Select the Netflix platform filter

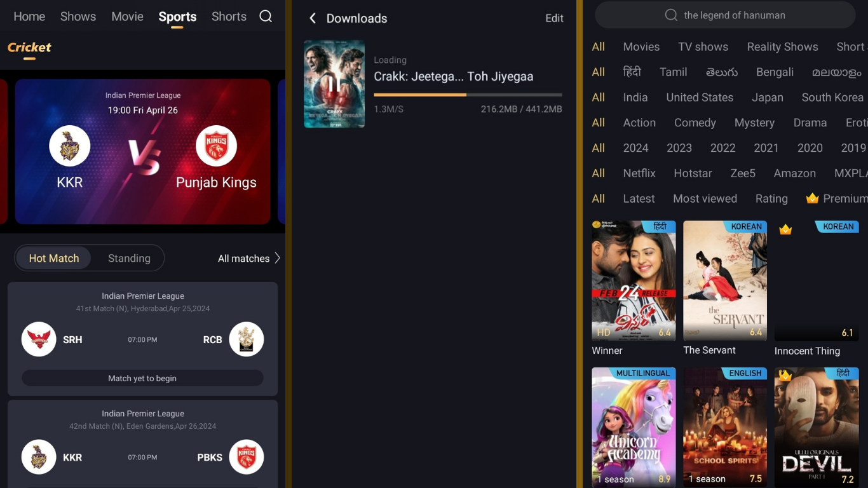pyautogui.click(x=639, y=173)
